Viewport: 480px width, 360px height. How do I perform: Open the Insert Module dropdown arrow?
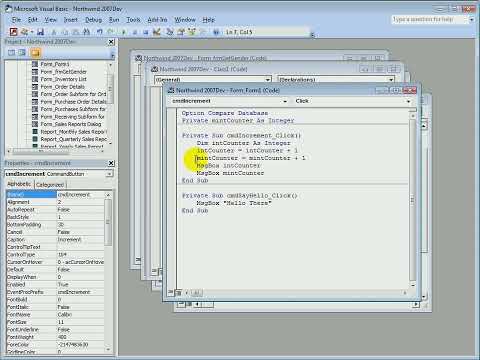click(32, 32)
